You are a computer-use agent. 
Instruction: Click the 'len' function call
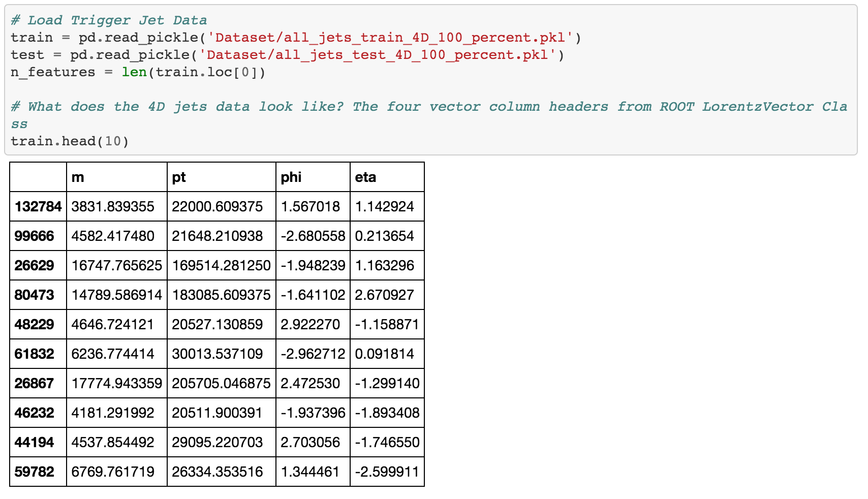point(134,72)
